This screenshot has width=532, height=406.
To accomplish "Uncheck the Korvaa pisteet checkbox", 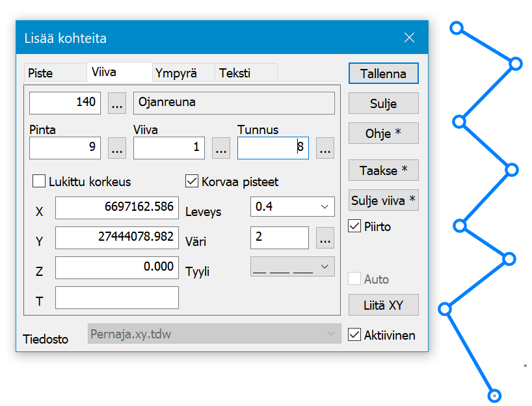I will pyautogui.click(x=193, y=181).
